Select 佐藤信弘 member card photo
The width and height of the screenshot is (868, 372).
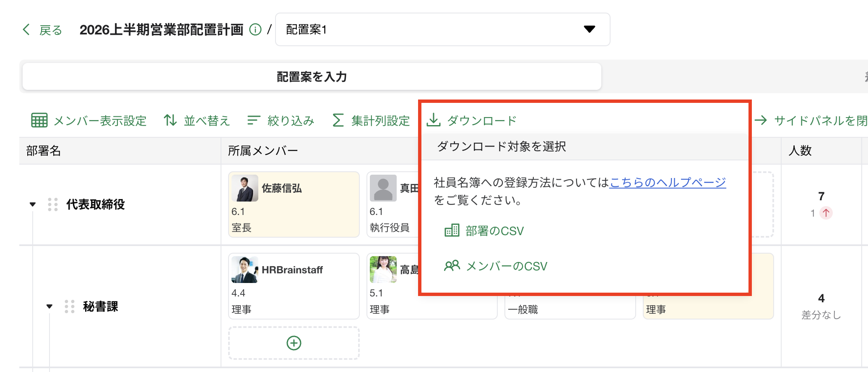[x=244, y=189]
